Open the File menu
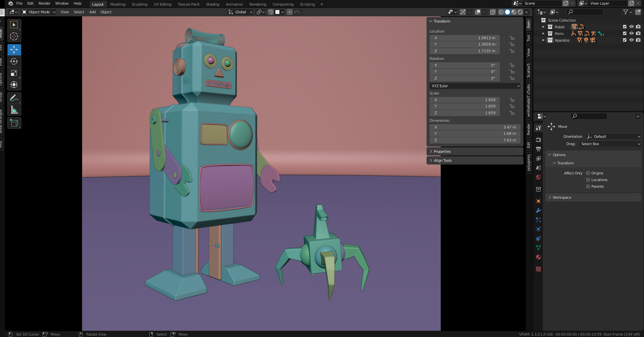644x337 pixels. [19, 3]
